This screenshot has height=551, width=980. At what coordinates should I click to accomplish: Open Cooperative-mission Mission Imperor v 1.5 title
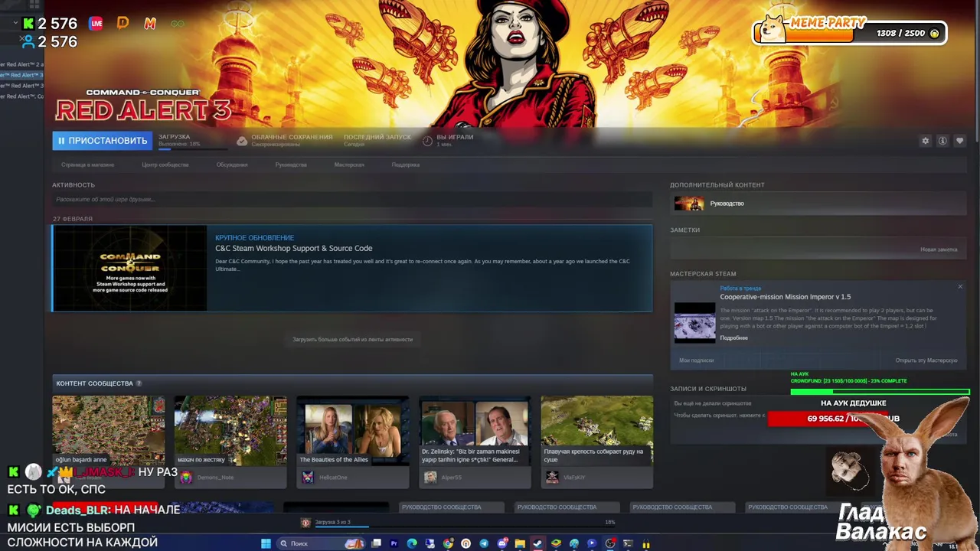pos(785,297)
